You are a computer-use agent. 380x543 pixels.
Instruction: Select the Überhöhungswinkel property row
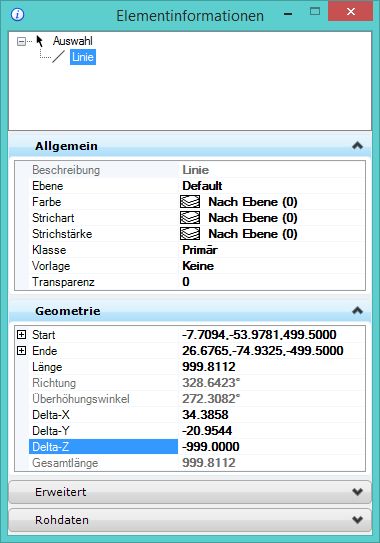(x=190, y=399)
